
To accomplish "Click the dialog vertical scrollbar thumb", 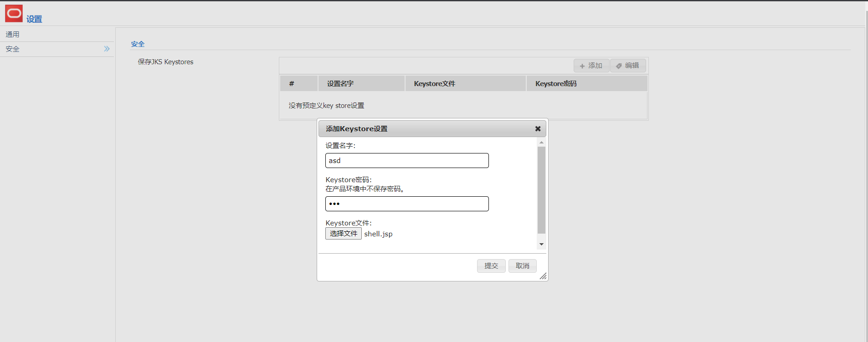I will (x=541, y=190).
